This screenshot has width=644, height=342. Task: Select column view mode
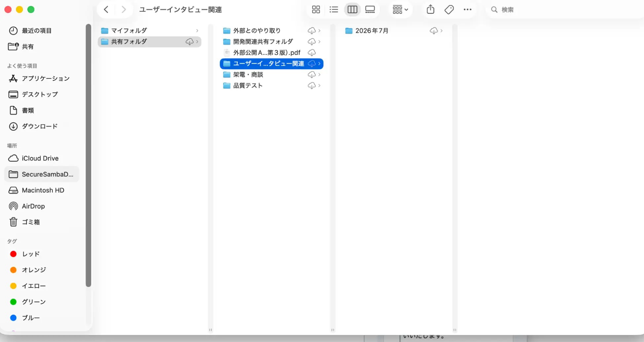pos(352,10)
